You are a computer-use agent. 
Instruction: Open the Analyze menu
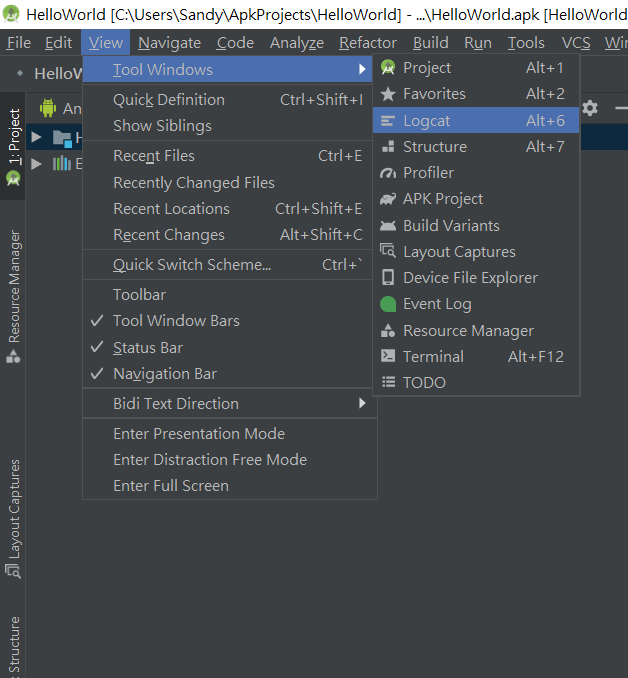[x=297, y=43]
